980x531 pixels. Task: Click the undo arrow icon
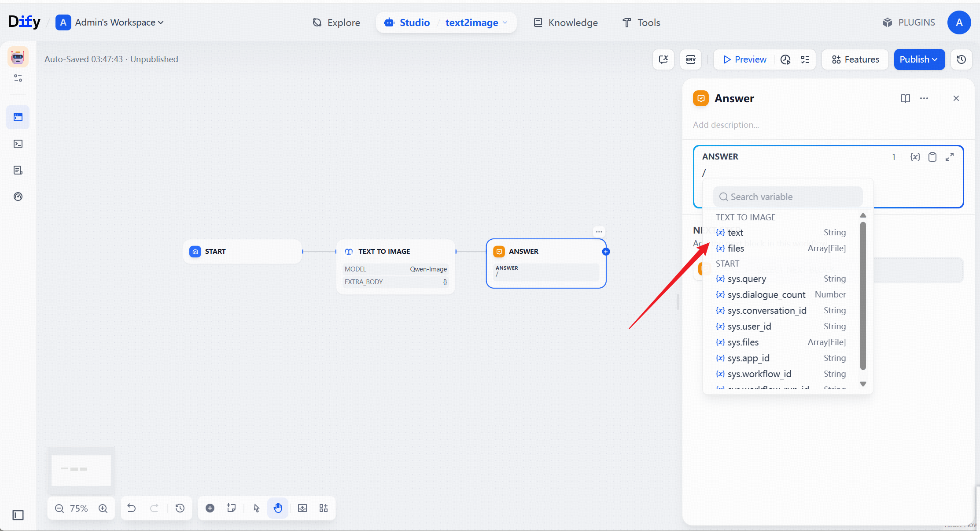[x=131, y=508]
